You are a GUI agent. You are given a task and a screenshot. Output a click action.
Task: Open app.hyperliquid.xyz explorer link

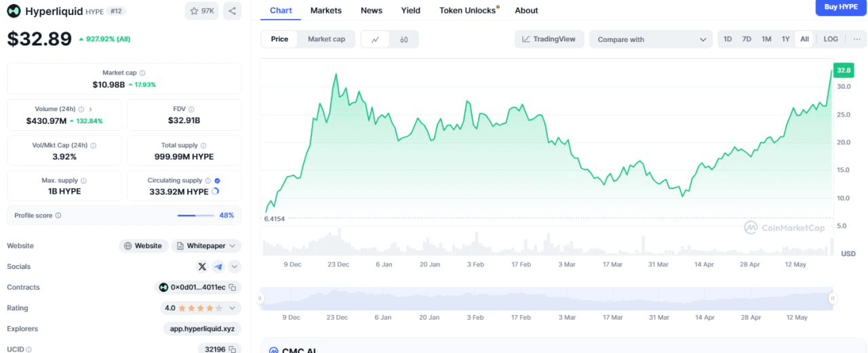(x=202, y=329)
